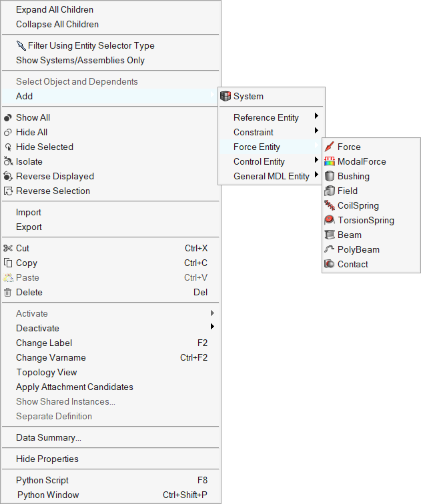Click Expand All Children

(55, 10)
